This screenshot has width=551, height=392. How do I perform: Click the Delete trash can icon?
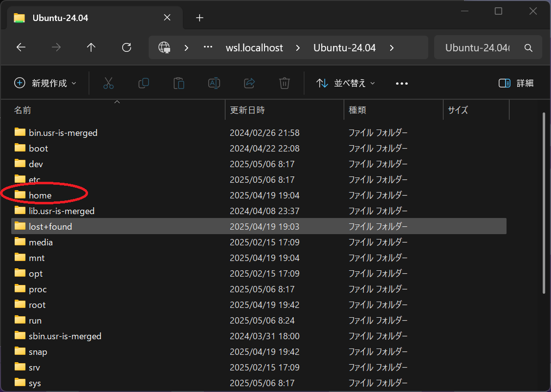coord(284,83)
